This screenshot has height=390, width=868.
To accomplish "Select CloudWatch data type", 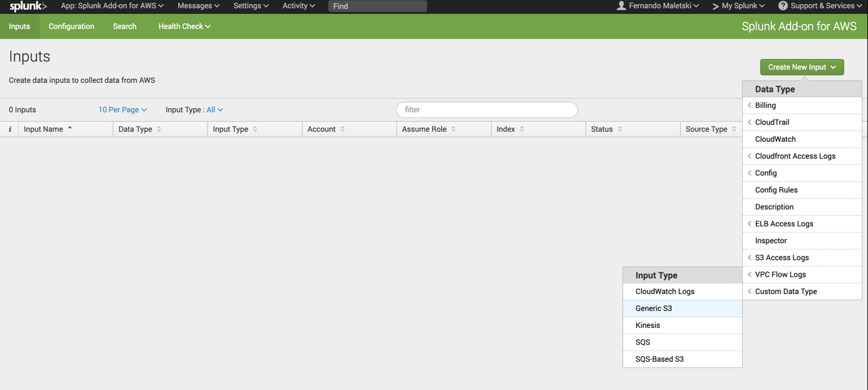I will [x=802, y=139].
